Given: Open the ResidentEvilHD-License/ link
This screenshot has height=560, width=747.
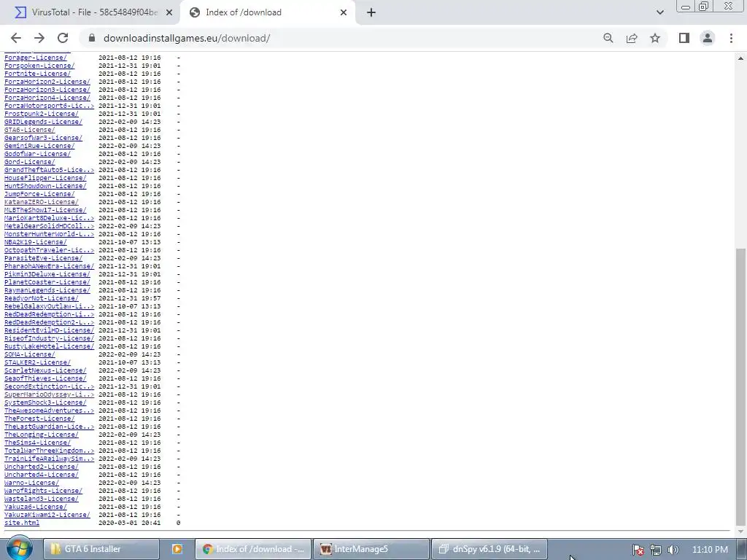Looking at the screenshot, I should pos(49,330).
